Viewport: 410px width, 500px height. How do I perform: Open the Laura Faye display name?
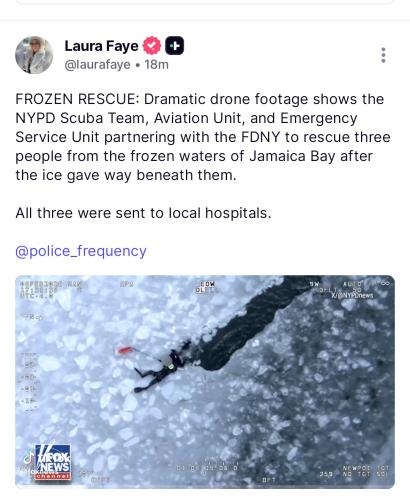point(101,46)
